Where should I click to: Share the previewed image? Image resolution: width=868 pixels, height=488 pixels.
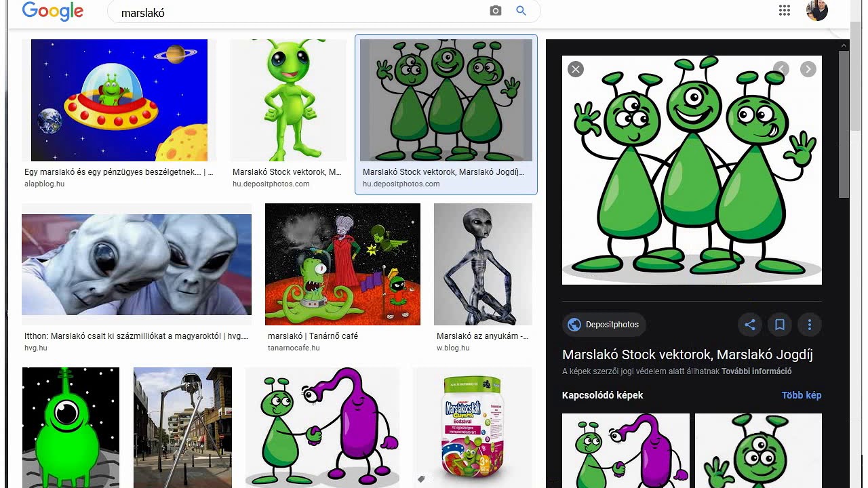pyautogui.click(x=750, y=325)
